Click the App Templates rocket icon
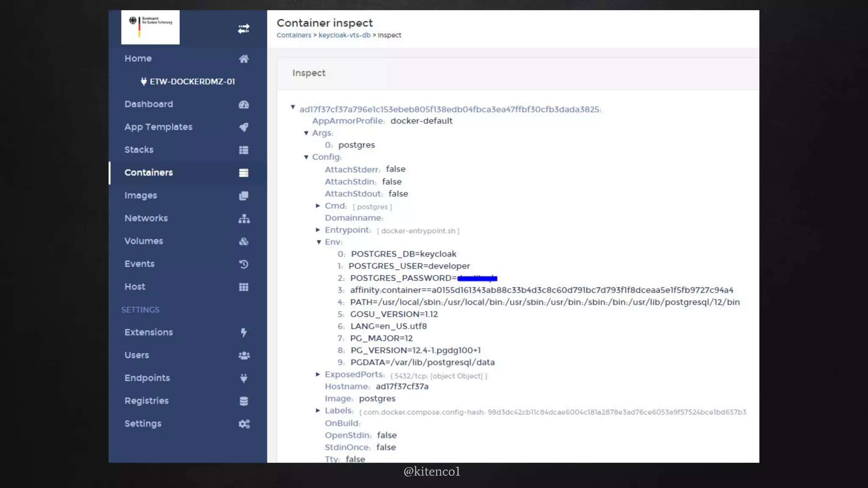 tap(243, 127)
